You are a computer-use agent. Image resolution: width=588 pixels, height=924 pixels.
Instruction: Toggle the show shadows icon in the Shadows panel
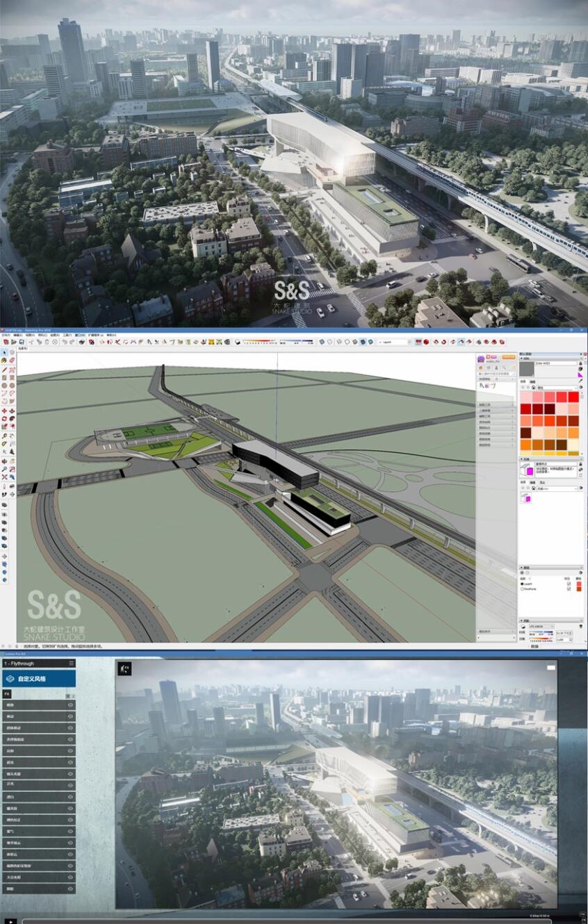pos(523,627)
